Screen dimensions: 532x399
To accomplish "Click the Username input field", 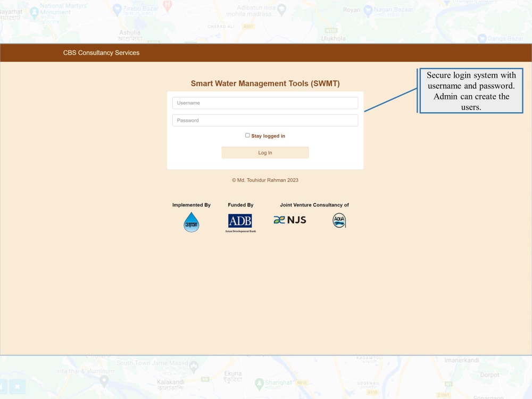I will tap(265, 103).
